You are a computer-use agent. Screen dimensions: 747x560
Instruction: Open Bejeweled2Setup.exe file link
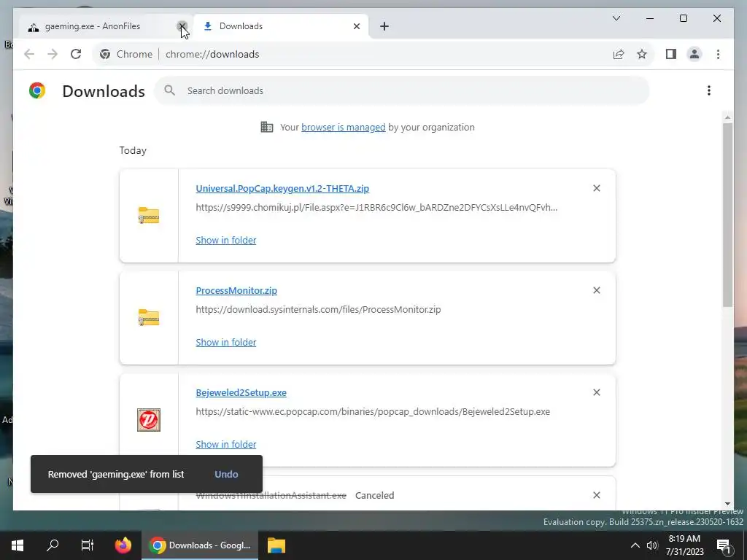click(241, 392)
